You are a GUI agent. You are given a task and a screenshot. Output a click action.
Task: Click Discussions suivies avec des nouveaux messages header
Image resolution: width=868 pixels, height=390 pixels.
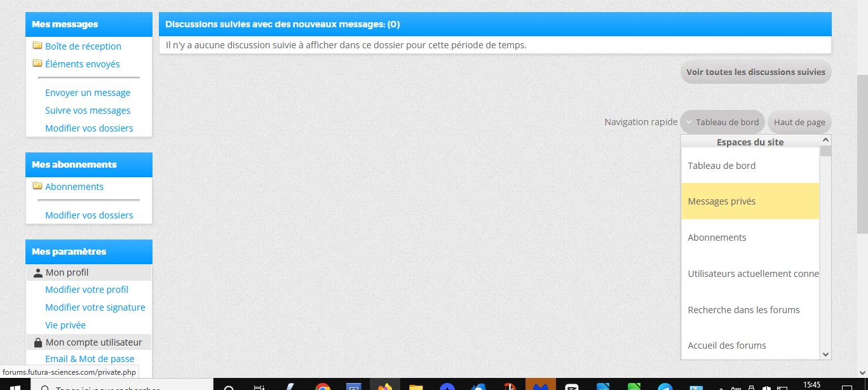[495, 24]
